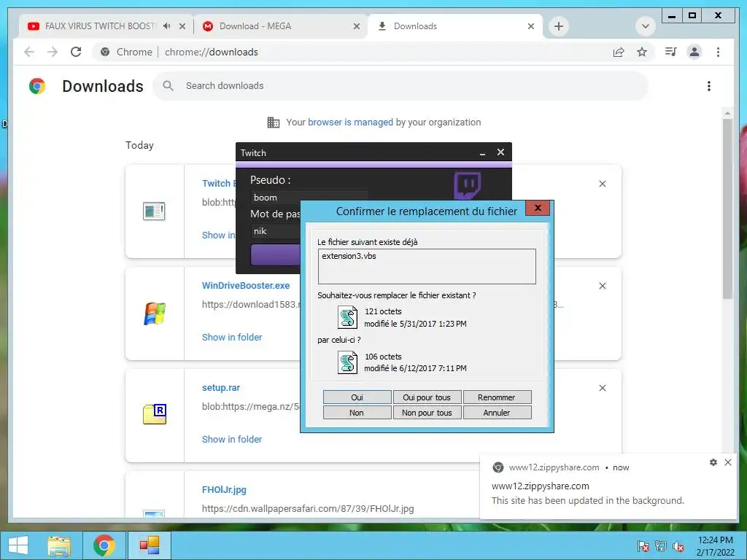Expand the tab search chevron
Screen dimensions: 747x560
pyautogui.click(x=645, y=26)
